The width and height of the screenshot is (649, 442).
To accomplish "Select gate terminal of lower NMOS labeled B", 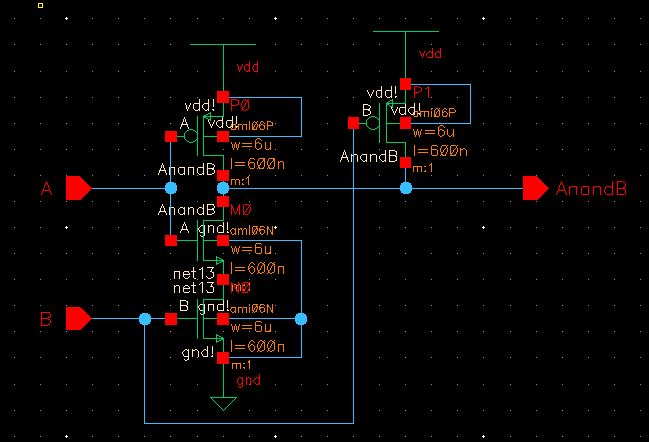I will [171, 319].
